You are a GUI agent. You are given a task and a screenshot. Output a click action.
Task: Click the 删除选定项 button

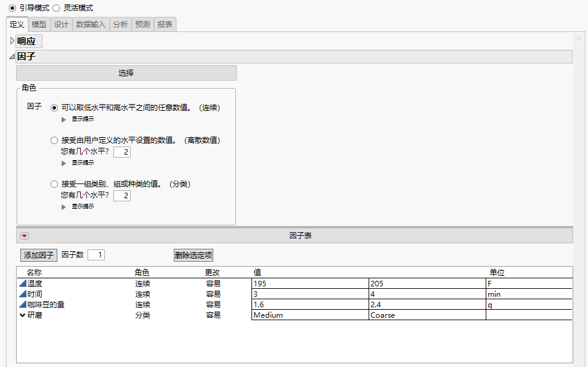tap(193, 254)
